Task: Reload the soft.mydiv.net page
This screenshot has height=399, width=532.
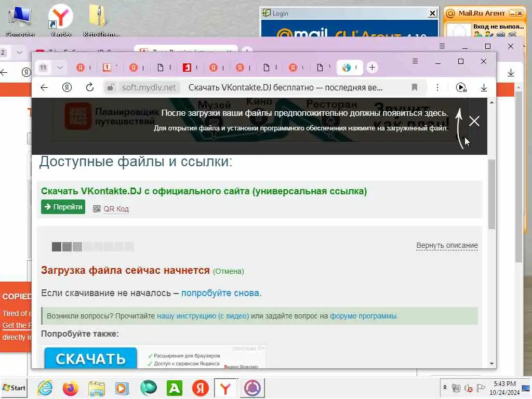Action: [x=89, y=87]
